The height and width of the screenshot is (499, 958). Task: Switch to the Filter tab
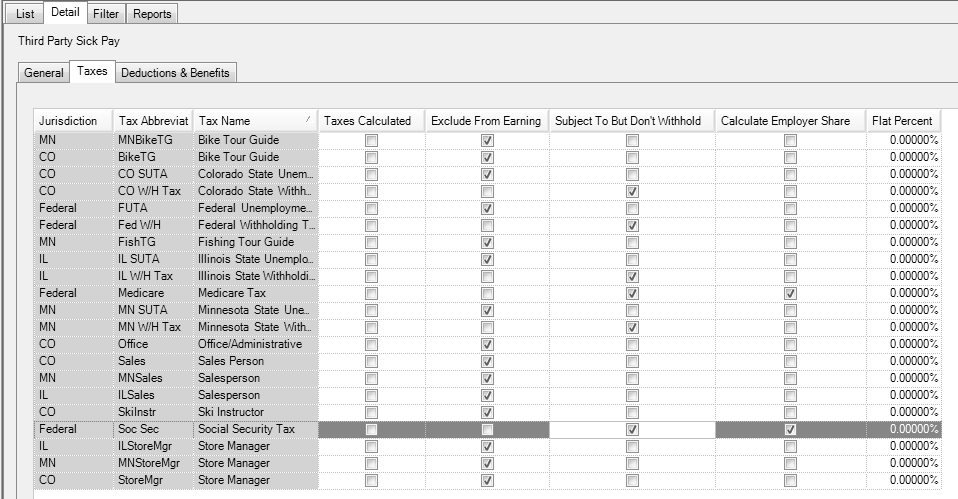click(105, 14)
